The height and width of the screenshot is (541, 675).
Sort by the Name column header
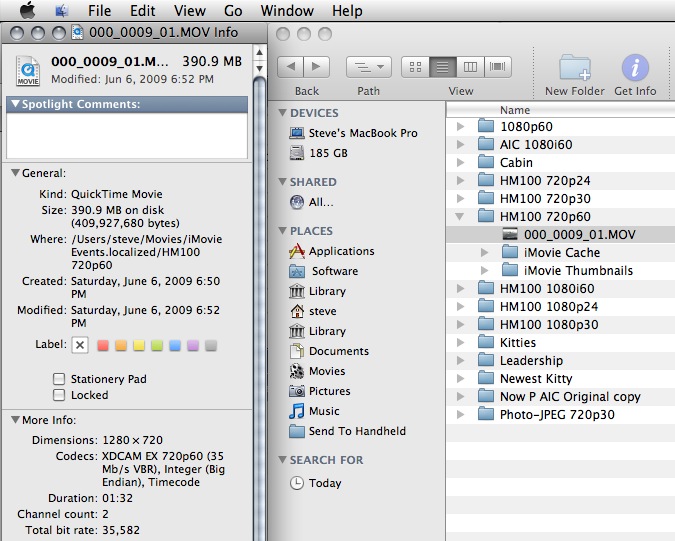pyautogui.click(x=560, y=110)
